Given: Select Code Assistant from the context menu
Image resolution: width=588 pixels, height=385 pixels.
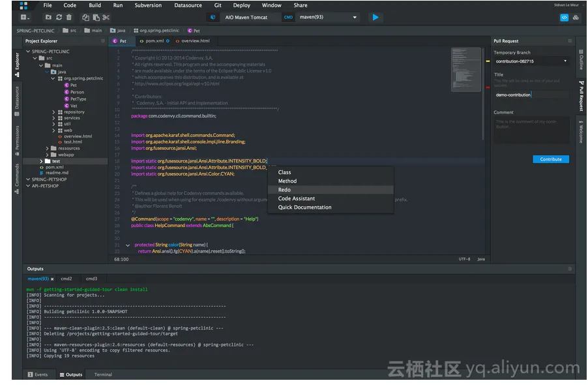Looking at the screenshot, I should [x=296, y=198].
